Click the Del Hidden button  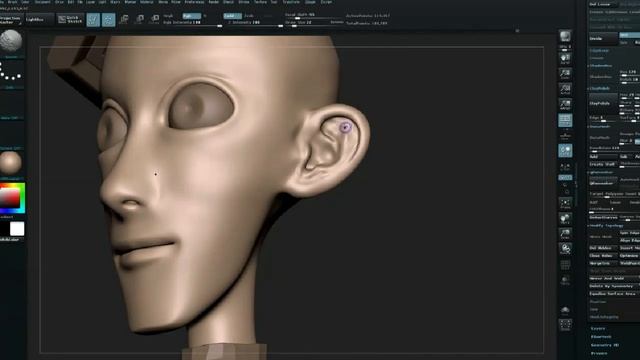[x=603, y=248]
